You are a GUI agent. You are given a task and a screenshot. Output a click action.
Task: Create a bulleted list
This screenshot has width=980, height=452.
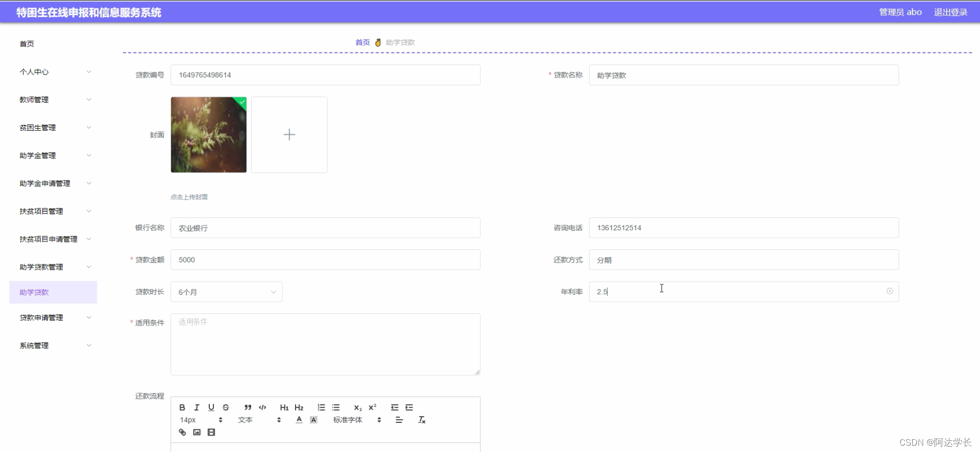[336, 408]
